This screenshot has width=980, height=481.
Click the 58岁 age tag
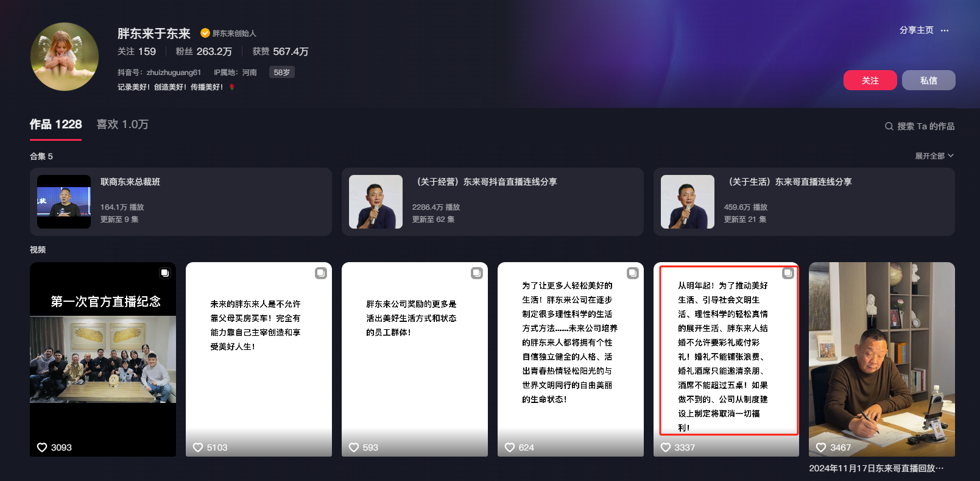coord(282,72)
